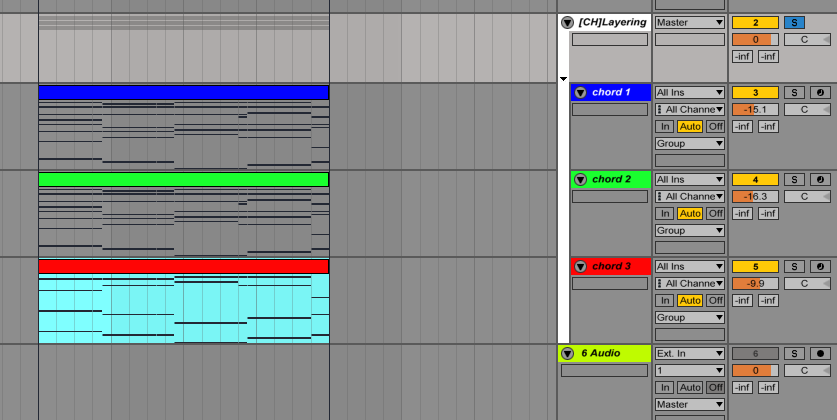
Task: Open All Ins input dropdown on chord 1
Action: (690, 92)
